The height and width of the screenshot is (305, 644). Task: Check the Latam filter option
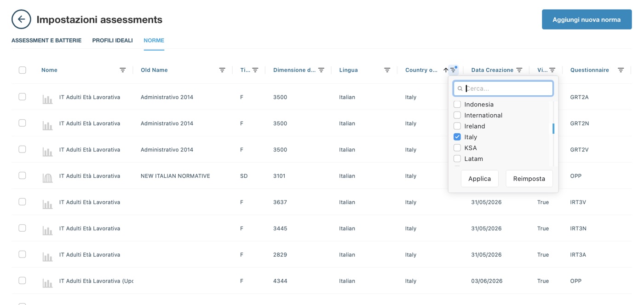457,158
